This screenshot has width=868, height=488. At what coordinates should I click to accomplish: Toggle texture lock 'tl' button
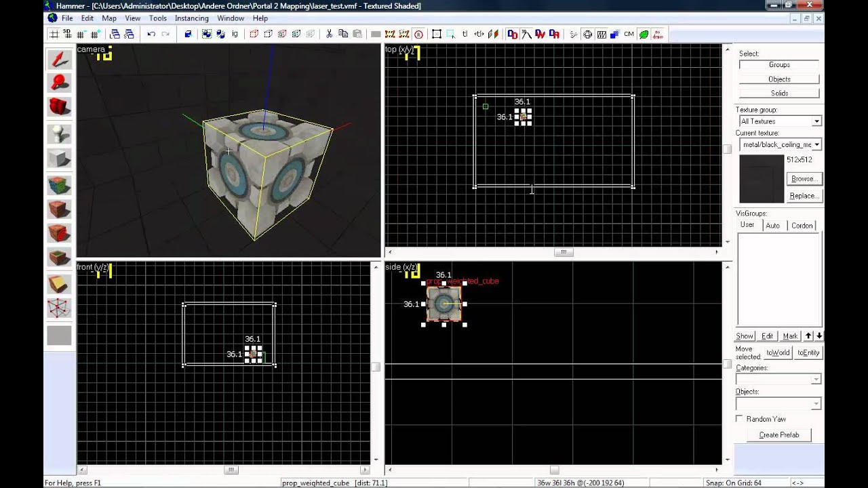(x=465, y=34)
